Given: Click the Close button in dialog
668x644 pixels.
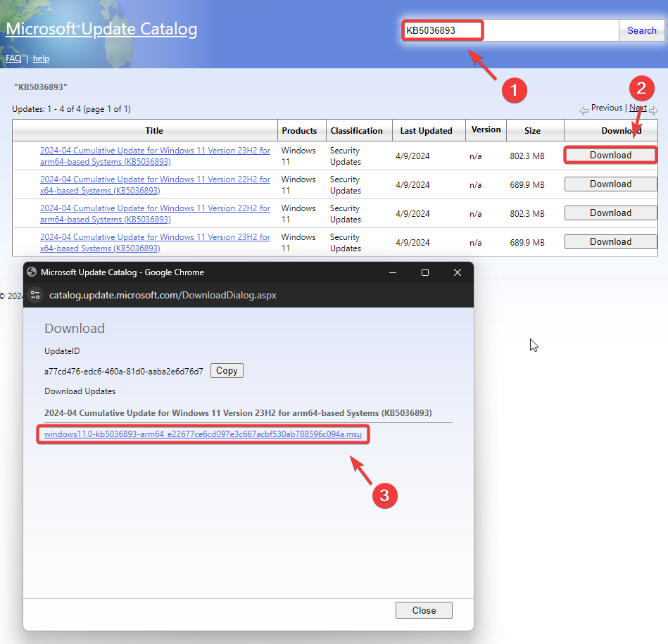Looking at the screenshot, I should click(x=424, y=610).
